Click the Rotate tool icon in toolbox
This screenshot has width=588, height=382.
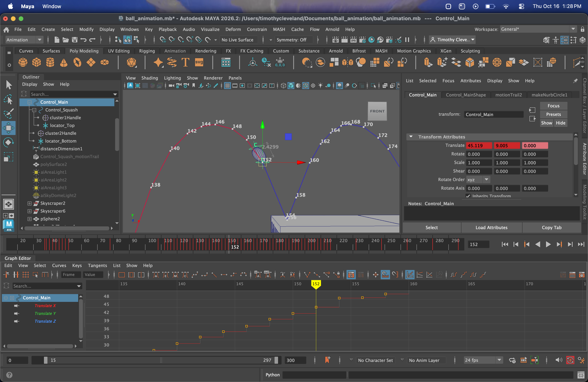8,142
